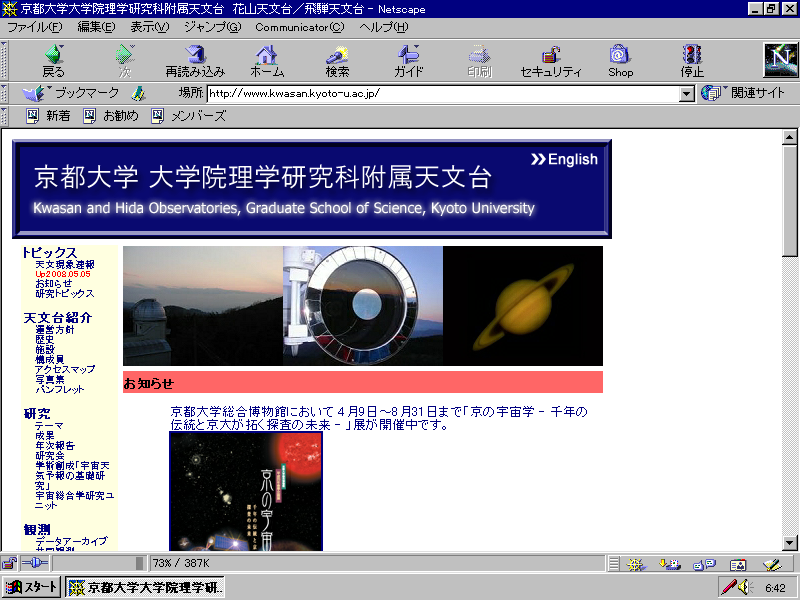Open the ジャンプ menu
Viewport: 800px width, 600px height.
(x=212, y=27)
